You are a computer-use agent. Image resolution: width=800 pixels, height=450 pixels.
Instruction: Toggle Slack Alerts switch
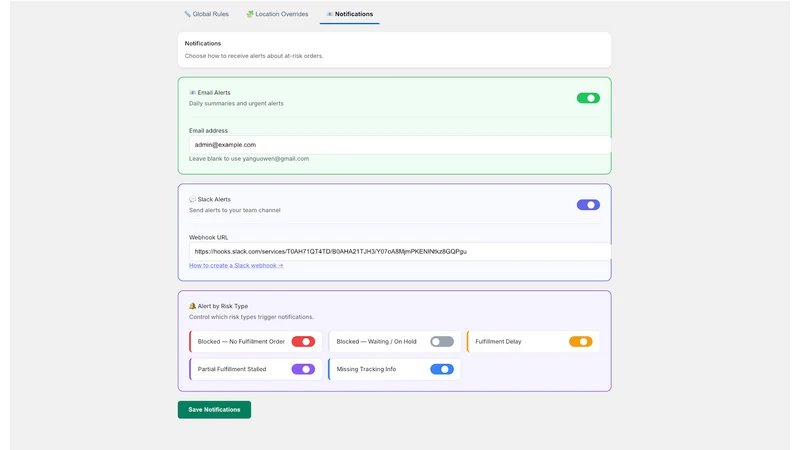[x=588, y=205]
